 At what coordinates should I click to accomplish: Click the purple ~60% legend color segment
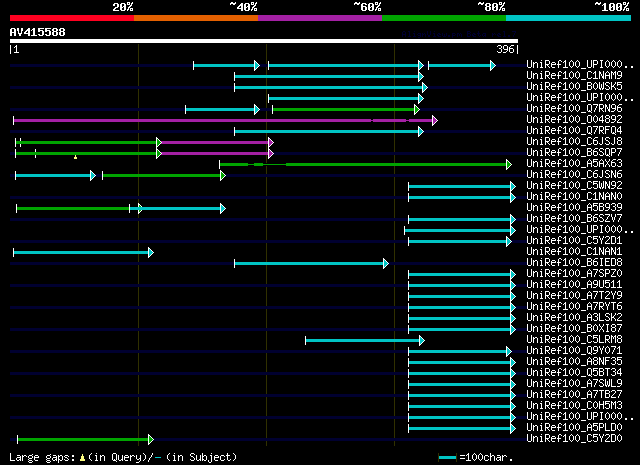(320, 18)
